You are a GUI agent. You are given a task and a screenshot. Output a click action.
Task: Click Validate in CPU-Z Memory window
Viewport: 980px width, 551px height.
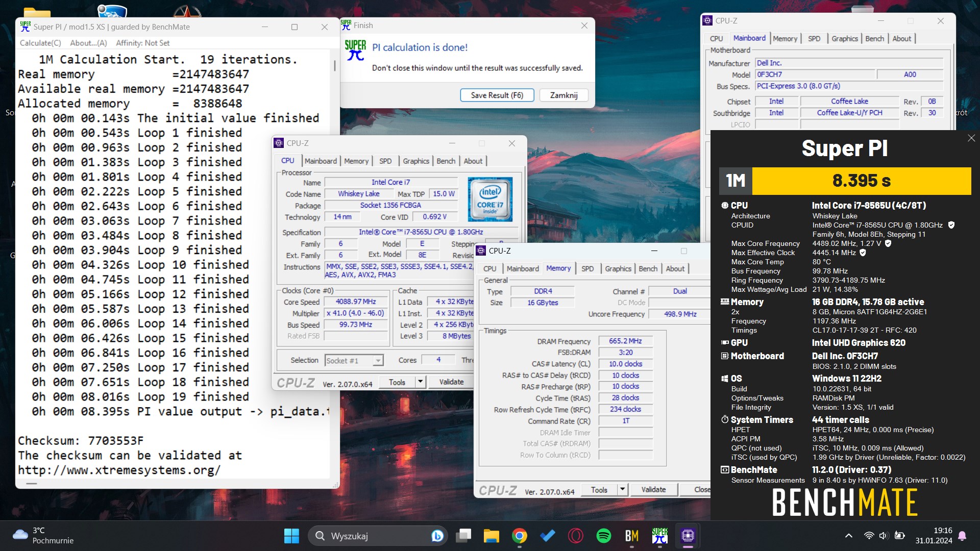[653, 489]
